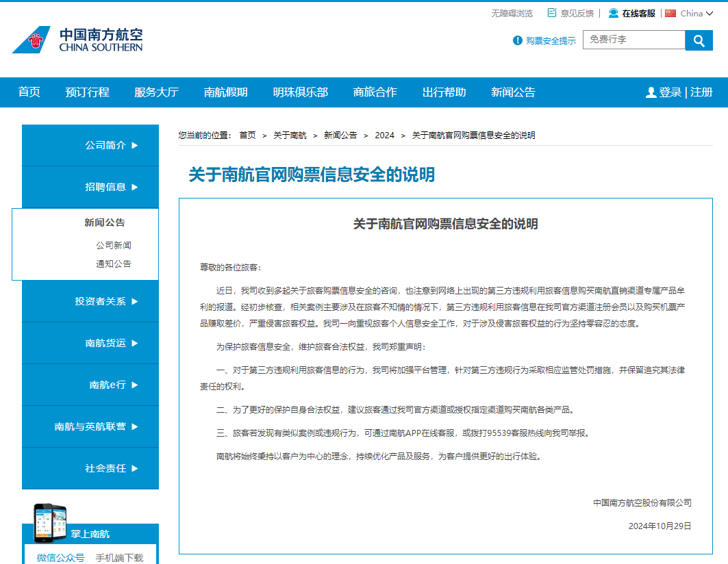The width and height of the screenshot is (728, 564).
Task: Click 在线客服 link text
Action: click(639, 14)
